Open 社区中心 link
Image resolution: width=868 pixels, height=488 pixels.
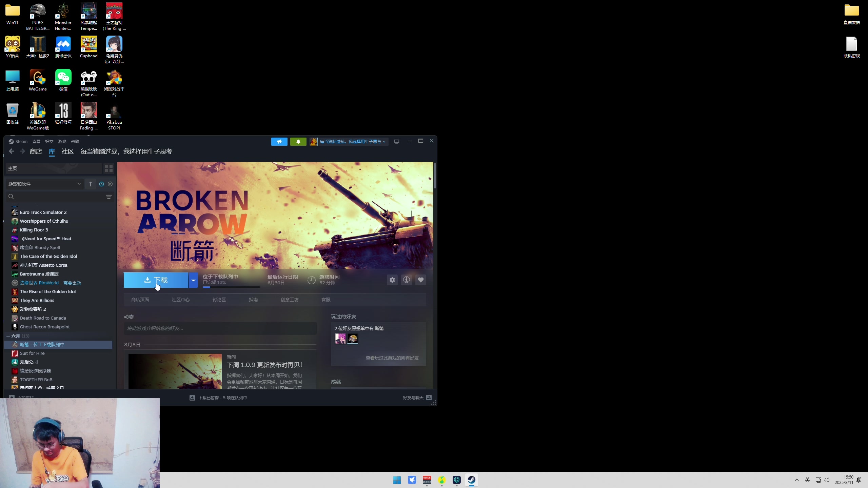[x=181, y=300]
